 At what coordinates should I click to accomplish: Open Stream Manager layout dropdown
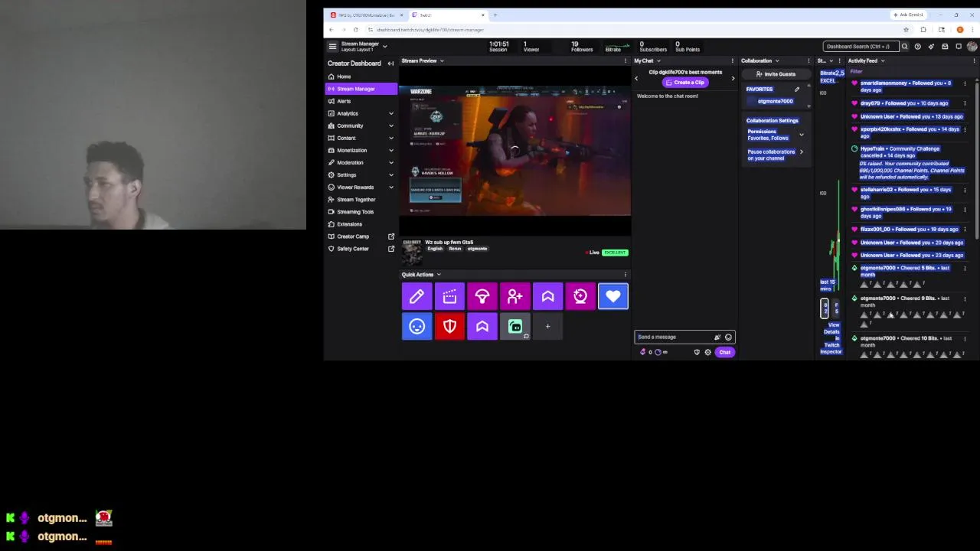384,47
